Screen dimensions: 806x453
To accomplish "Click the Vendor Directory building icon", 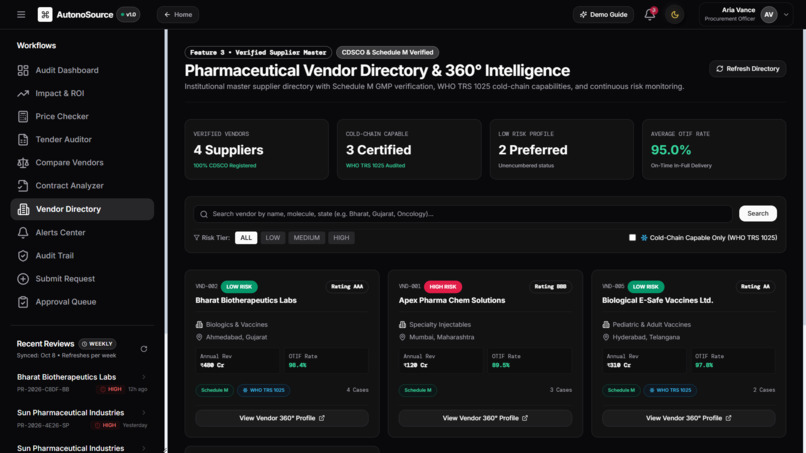I will pyautogui.click(x=23, y=209).
